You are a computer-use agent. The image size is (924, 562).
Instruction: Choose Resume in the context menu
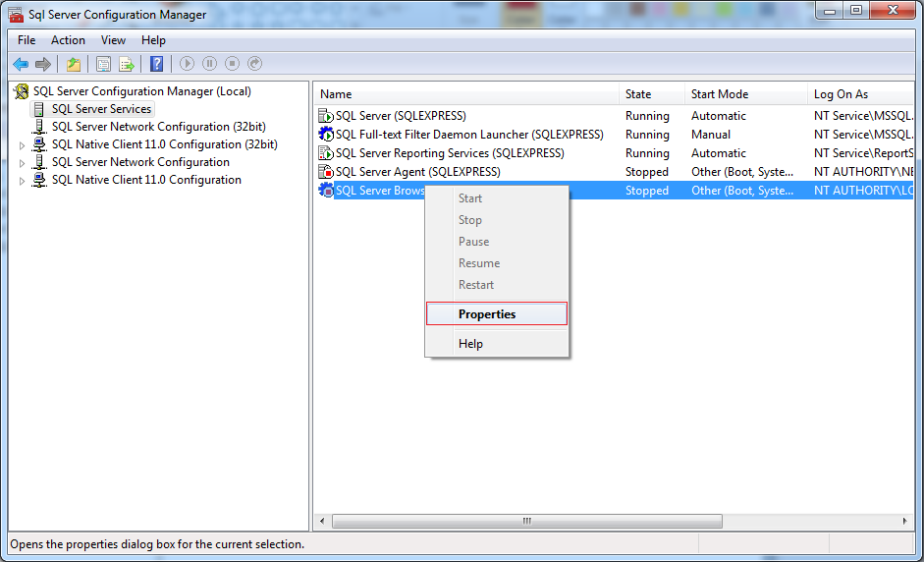[497, 263]
